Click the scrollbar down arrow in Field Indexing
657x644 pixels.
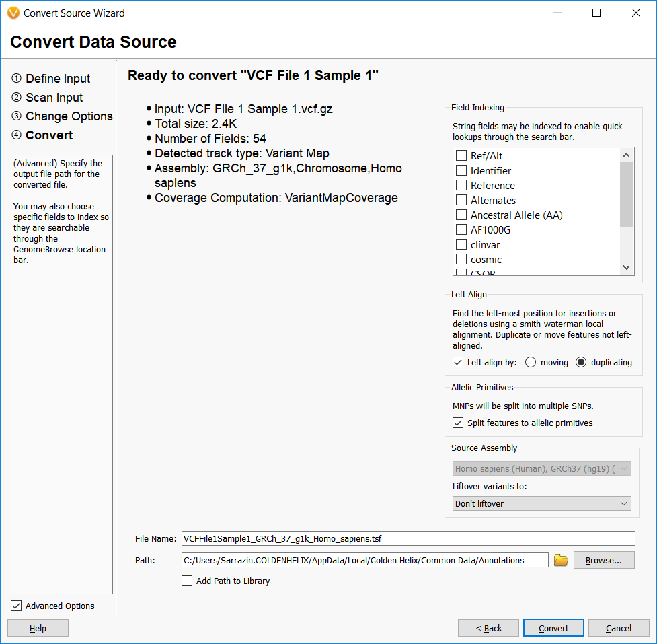click(x=626, y=267)
